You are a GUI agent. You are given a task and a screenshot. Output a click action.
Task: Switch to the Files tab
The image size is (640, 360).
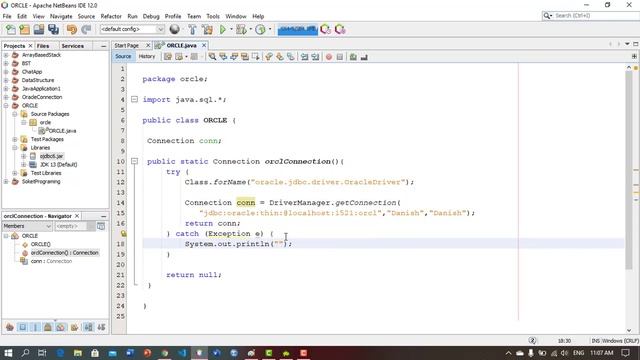click(43, 46)
